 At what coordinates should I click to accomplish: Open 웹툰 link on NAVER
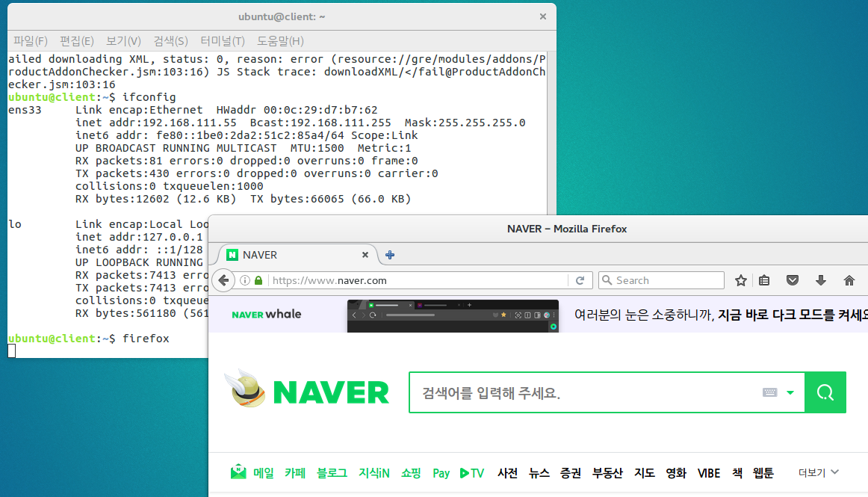point(763,472)
